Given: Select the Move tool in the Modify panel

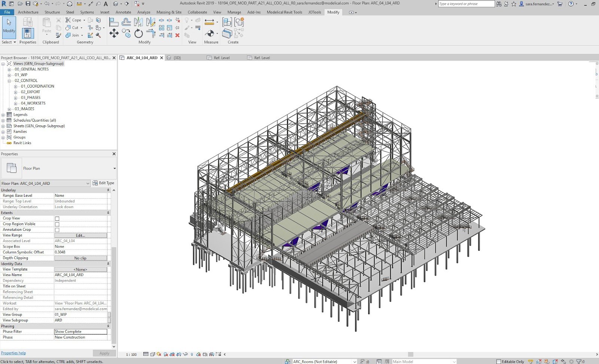Looking at the screenshot, I should click(x=114, y=34).
